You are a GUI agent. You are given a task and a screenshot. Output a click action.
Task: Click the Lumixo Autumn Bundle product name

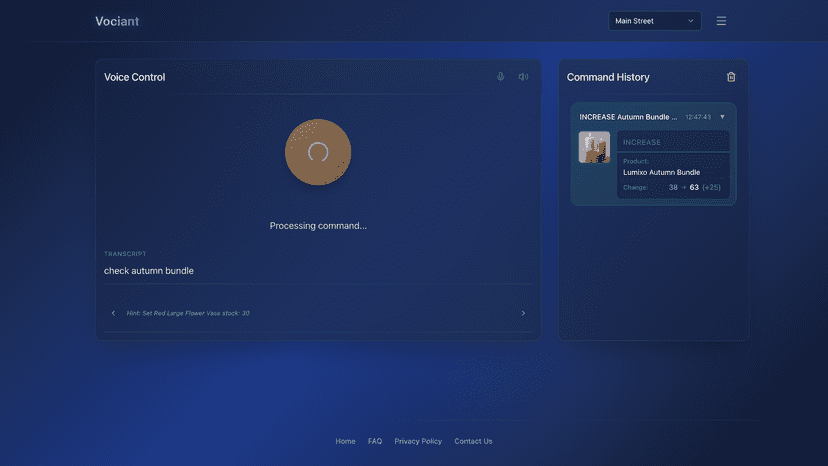click(661, 172)
